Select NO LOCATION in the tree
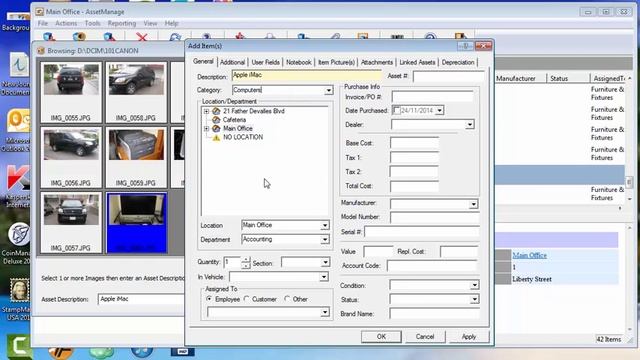The height and width of the screenshot is (360, 640). click(x=243, y=138)
